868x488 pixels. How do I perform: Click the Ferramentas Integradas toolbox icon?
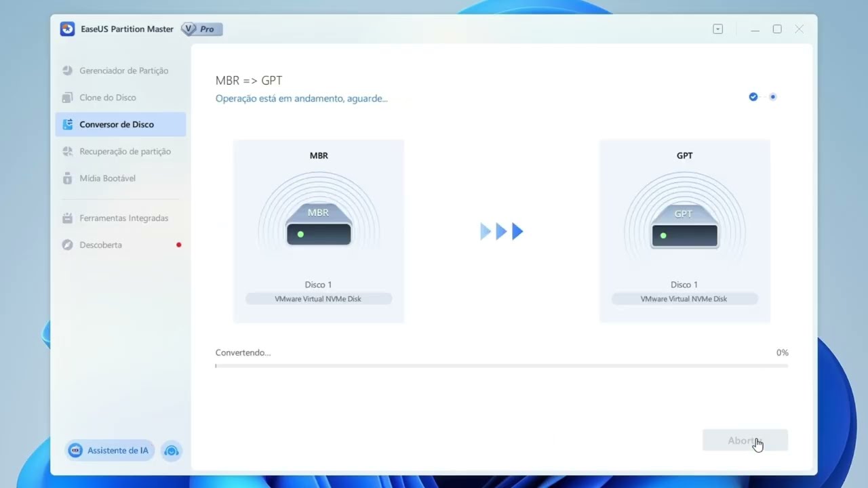click(67, 218)
